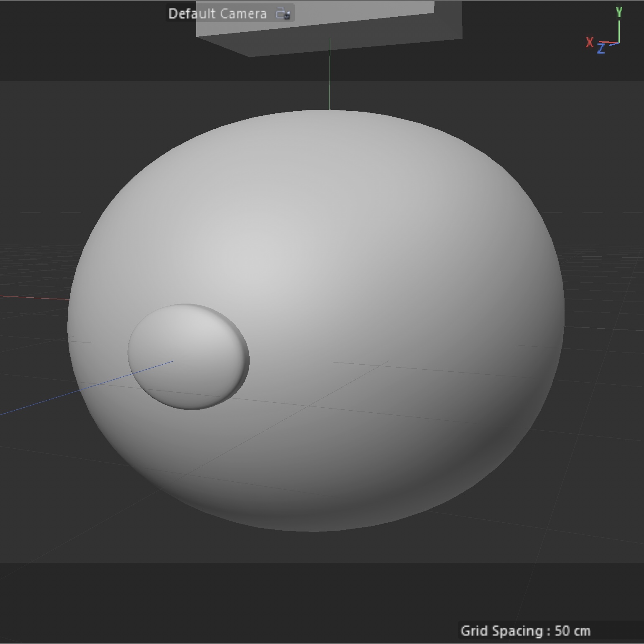The height and width of the screenshot is (644, 644).
Task: Click the origin corner of the axis gizmo
Action: (x=618, y=42)
